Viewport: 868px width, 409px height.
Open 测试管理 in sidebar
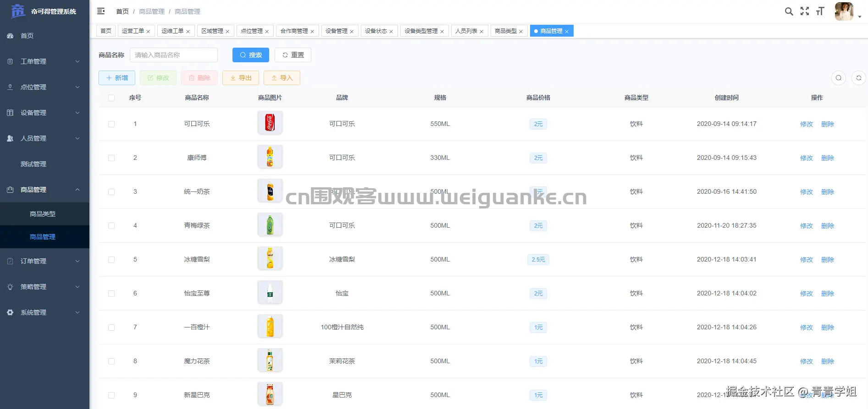point(44,164)
